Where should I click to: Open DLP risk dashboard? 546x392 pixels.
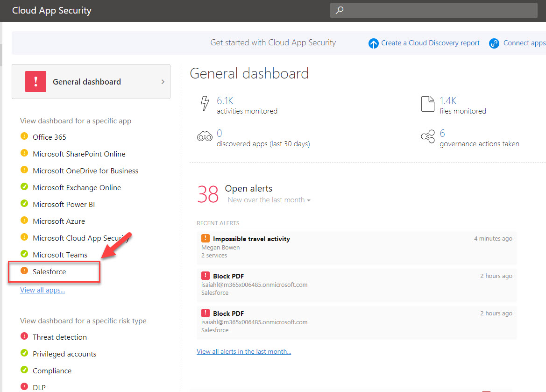[x=39, y=387]
